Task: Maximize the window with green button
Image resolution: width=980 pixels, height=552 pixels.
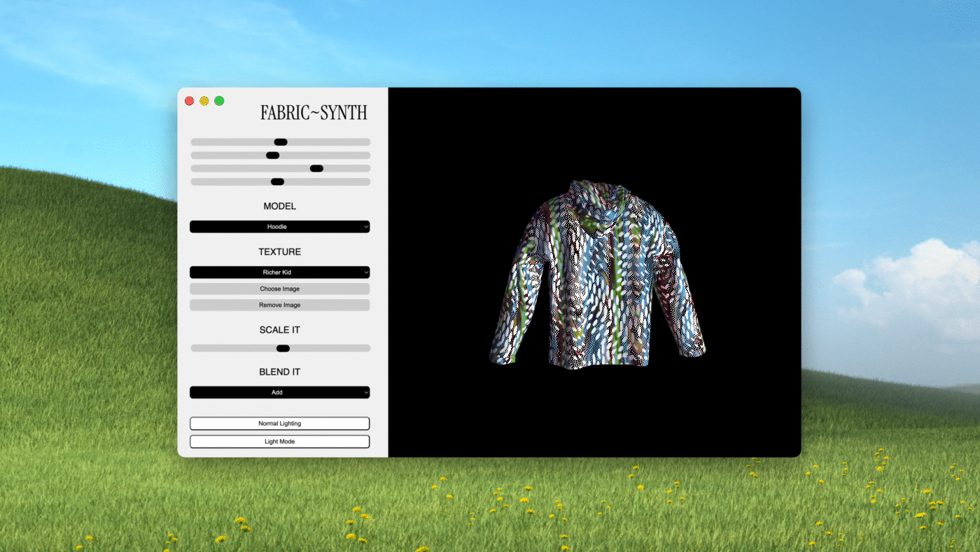Action: point(219,101)
